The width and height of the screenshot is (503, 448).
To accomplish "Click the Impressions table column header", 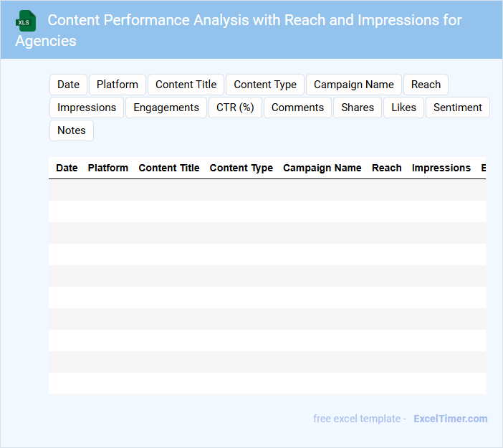I will [441, 168].
